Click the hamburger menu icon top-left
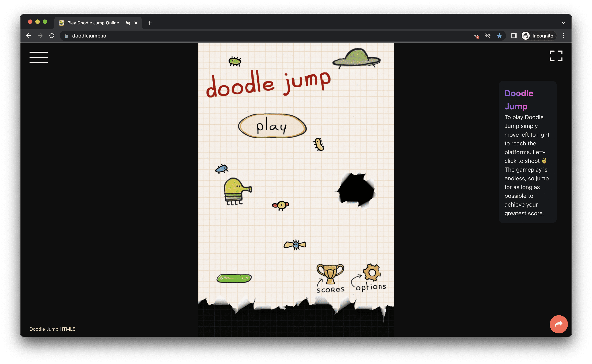Image resolution: width=592 pixels, height=364 pixels. 38,58
